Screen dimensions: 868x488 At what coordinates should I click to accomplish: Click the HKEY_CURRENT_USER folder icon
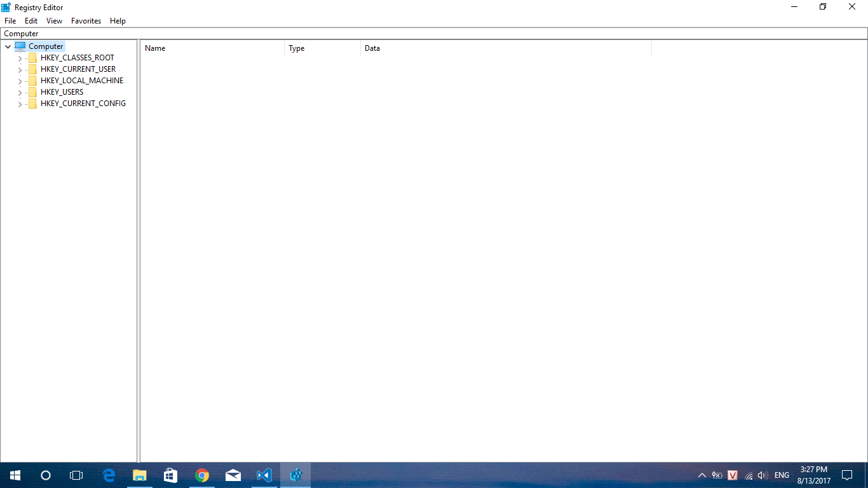coord(32,69)
